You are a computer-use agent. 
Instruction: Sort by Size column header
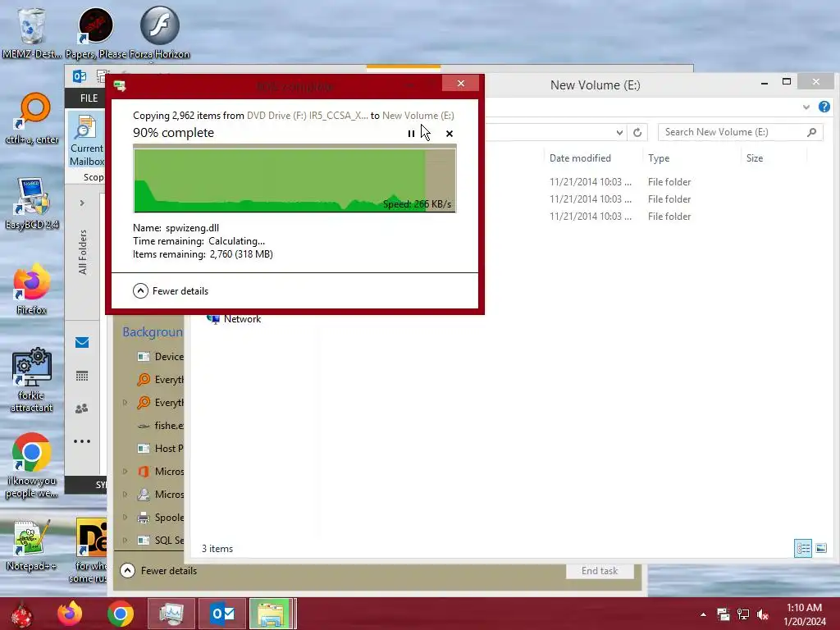point(755,158)
